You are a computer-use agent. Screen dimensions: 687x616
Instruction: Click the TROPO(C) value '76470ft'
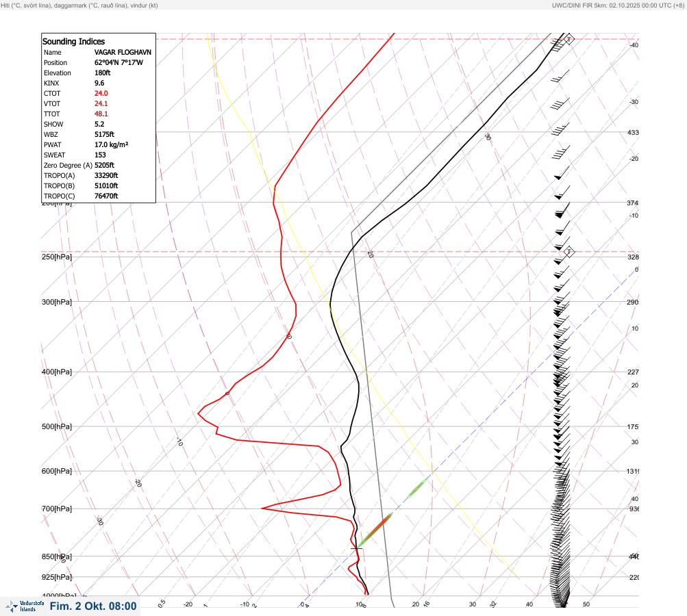tap(106, 196)
